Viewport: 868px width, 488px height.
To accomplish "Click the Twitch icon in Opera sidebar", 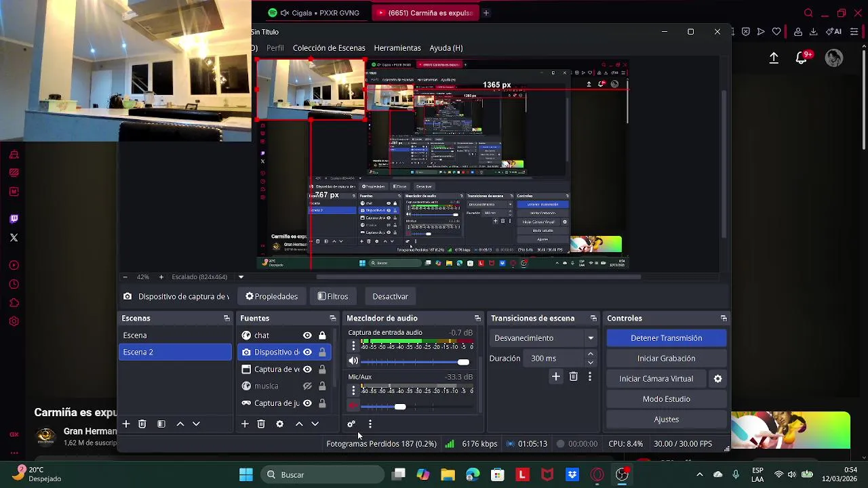I will tap(14, 218).
